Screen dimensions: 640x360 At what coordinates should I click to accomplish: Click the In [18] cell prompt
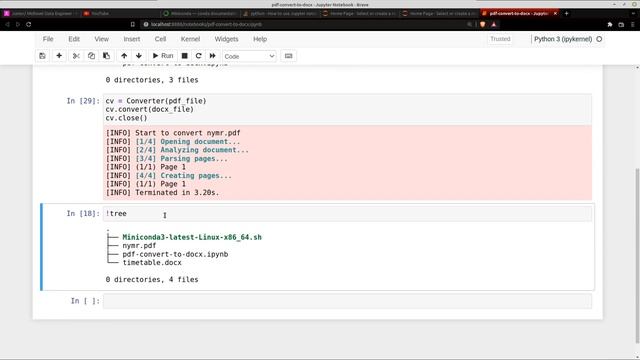(x=83, y=213)
